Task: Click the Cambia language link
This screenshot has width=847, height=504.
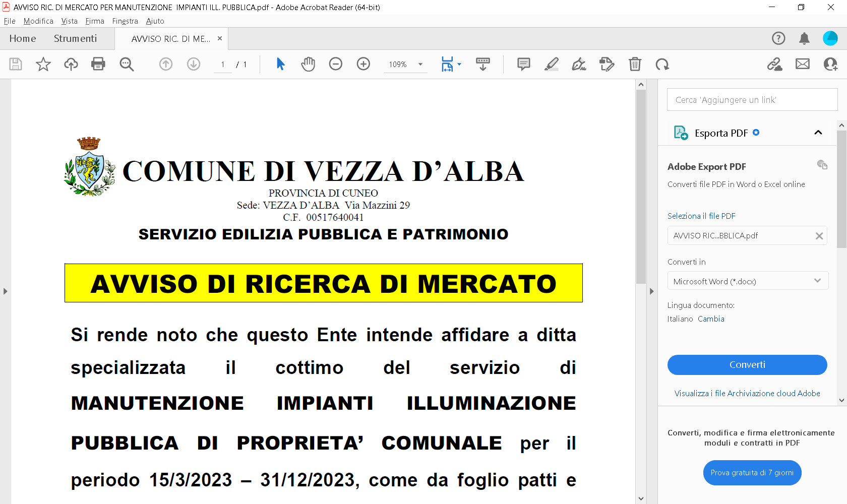Action: [711, 319]
